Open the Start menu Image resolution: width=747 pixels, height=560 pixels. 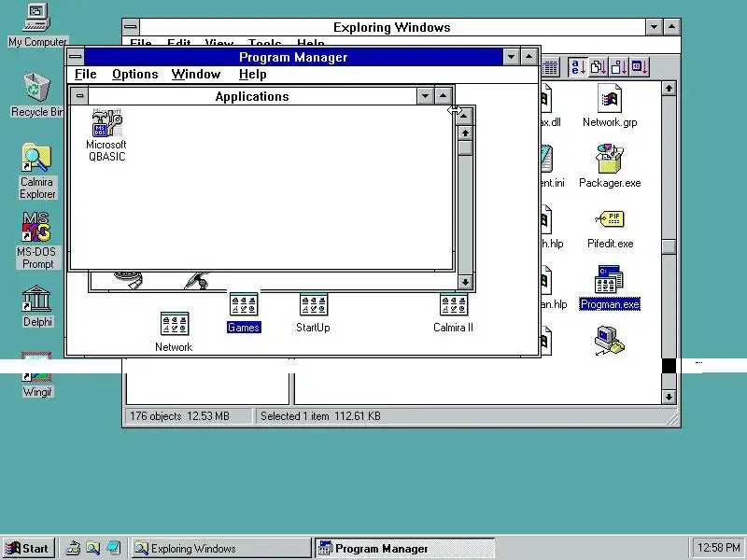click(28, 548)
